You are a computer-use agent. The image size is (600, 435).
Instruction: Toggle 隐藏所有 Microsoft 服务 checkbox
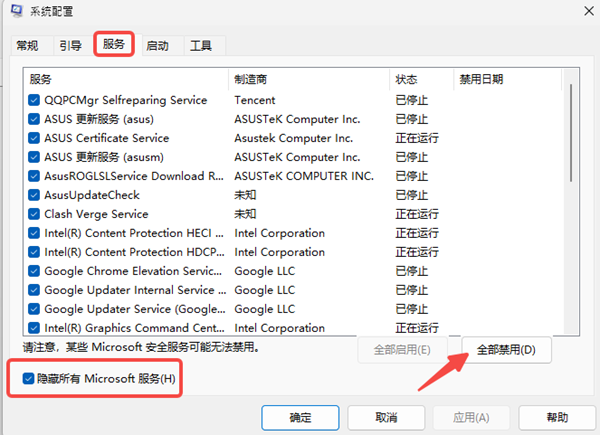[x=28, y=379]
